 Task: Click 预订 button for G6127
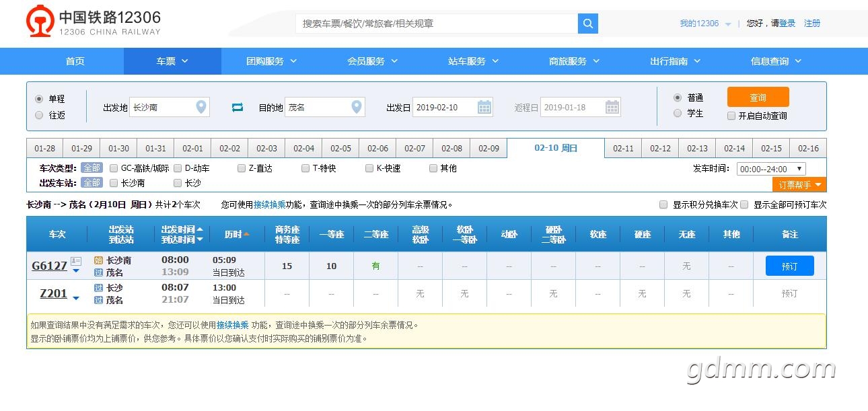point(789,266)
